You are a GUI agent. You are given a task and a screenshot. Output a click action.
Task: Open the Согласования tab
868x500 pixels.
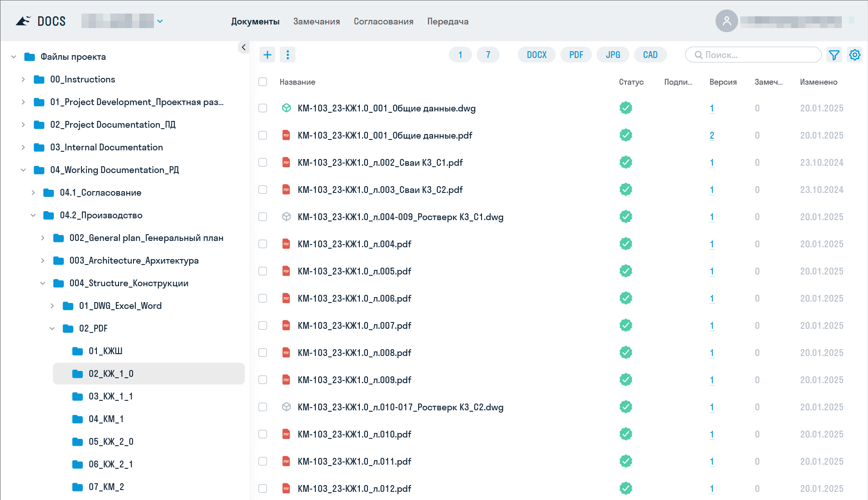click(x=383, y=21)
